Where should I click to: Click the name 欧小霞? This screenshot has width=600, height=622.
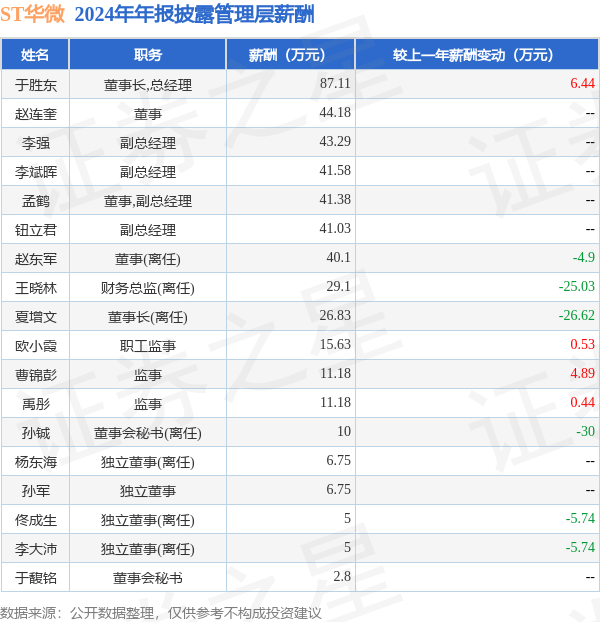coord(36,346)
